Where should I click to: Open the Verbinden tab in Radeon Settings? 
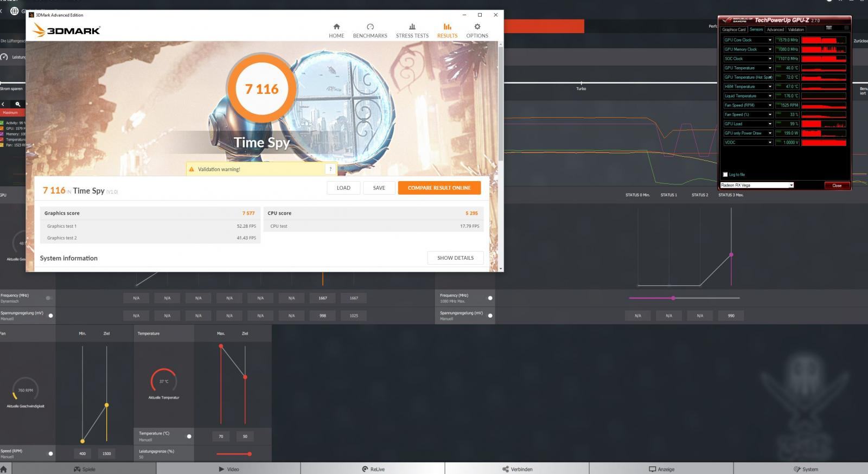click(517, 469)
